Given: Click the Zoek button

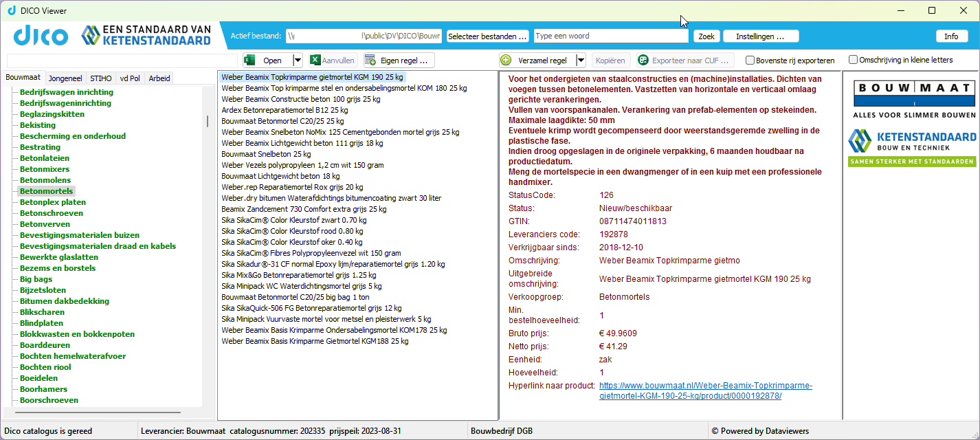Looking at the screenshot, I should 706,36.
